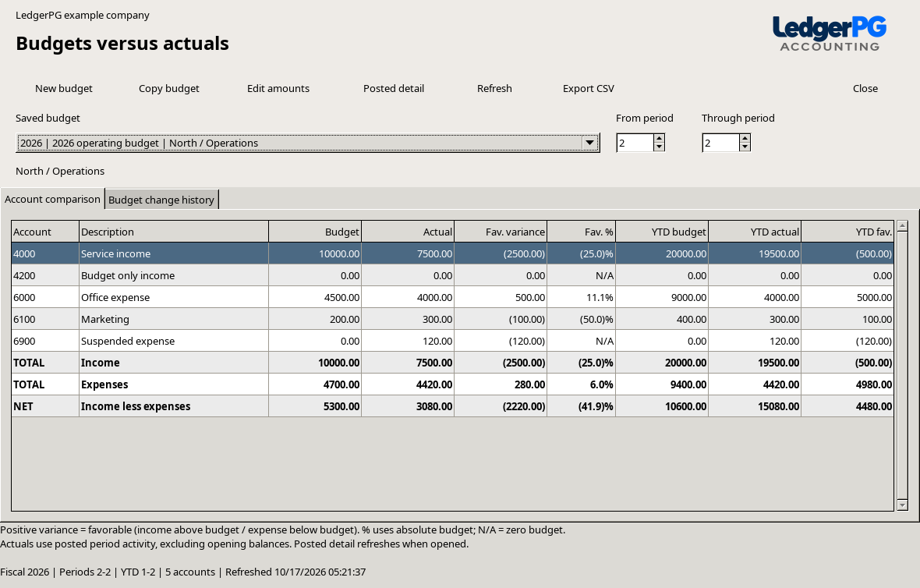Click the Suspended expense description cell

click(x=174, y=340)
